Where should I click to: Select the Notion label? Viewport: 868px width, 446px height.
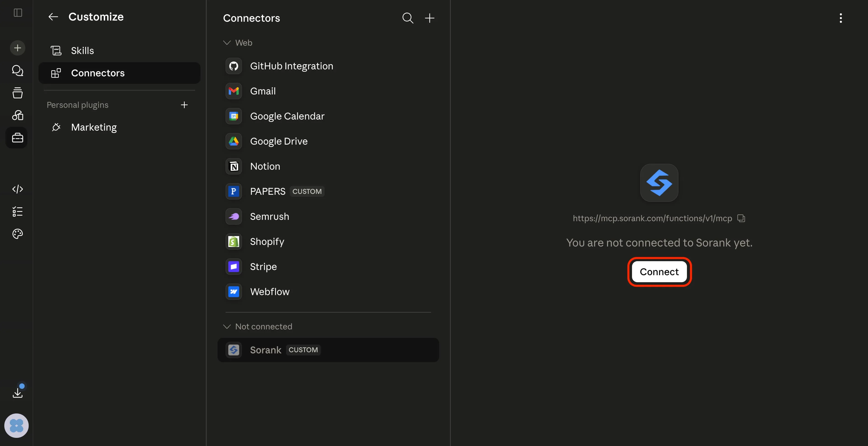[265, 167]
